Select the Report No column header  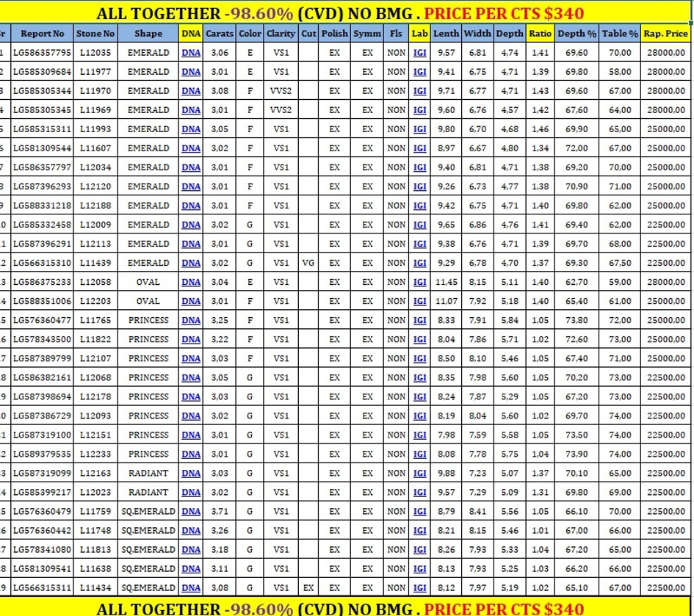(43, 34)
